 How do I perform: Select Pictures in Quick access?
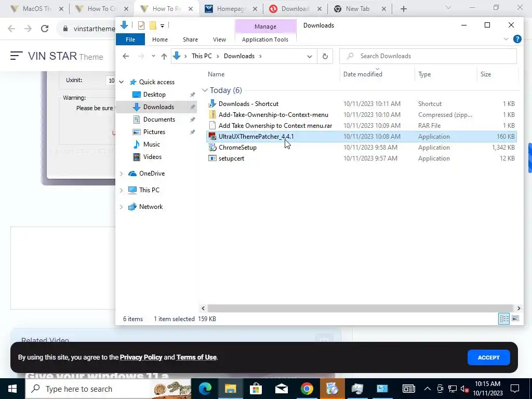click(154, 131)
